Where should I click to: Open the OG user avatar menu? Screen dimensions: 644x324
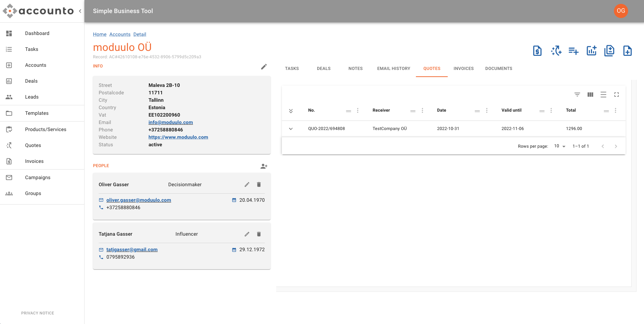pyautogui.click(x=621, y=11)
